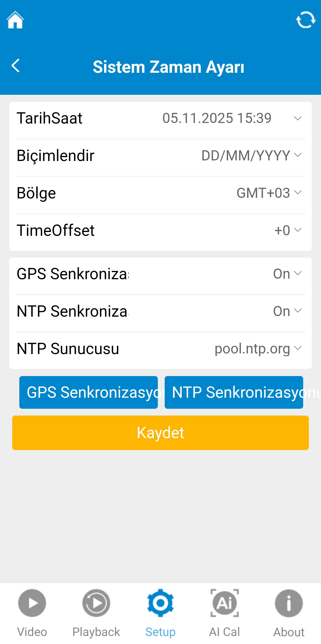Tap the refresh sync icon
321x644 pixels.
pos(306,20)
